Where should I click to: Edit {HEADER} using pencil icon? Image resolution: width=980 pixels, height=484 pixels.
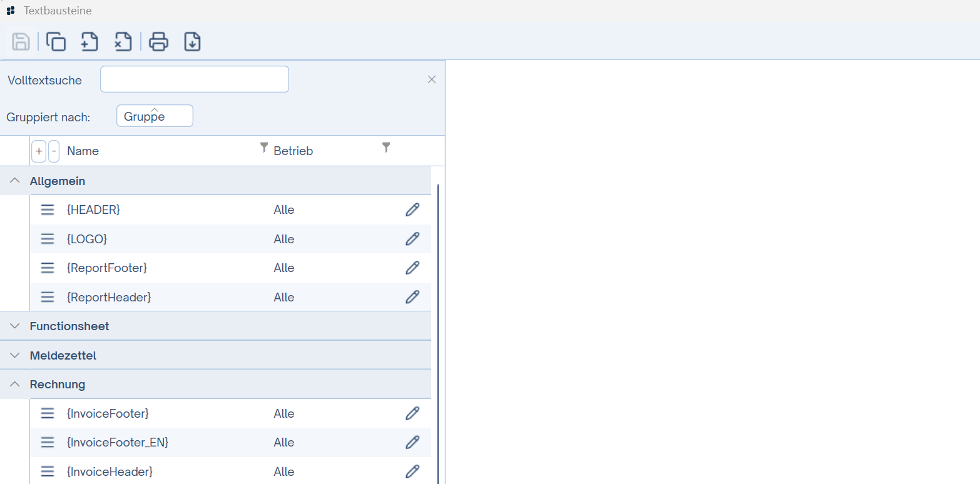pos(412,209)
